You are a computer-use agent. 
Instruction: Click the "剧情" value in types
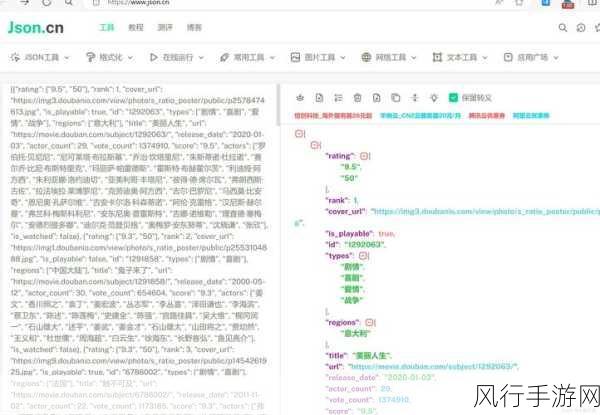353,267
